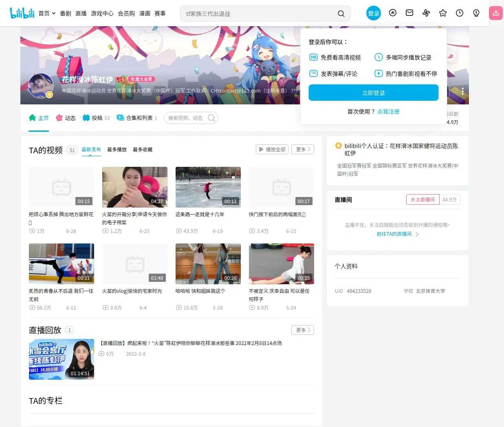This screenshot has height=427, width=504.
Task: Open the 大会员 icon in top bar
Action: coord(393,13)
